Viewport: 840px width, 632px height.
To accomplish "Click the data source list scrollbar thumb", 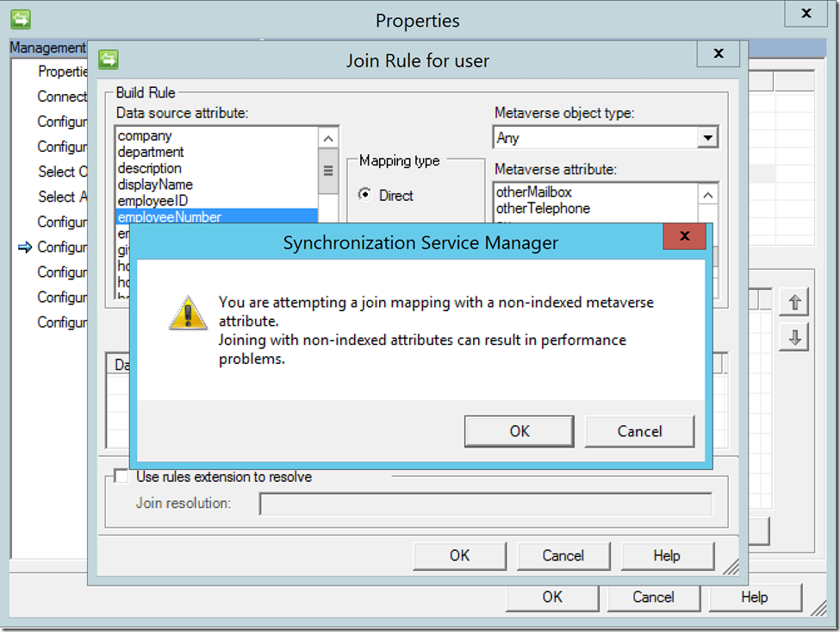I will (328, 171).
